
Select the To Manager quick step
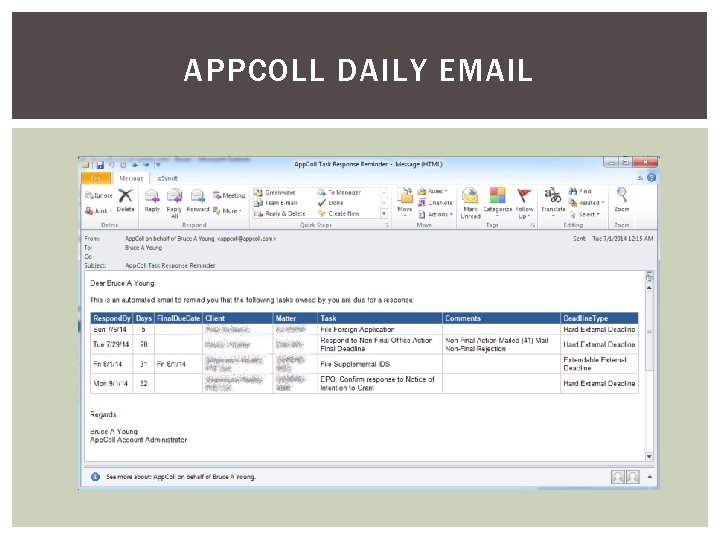click(339, 192)
